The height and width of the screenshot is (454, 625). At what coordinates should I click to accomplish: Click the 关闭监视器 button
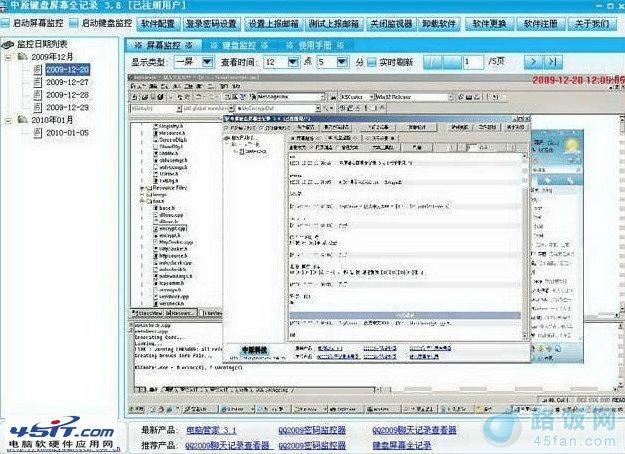(391, 24)
